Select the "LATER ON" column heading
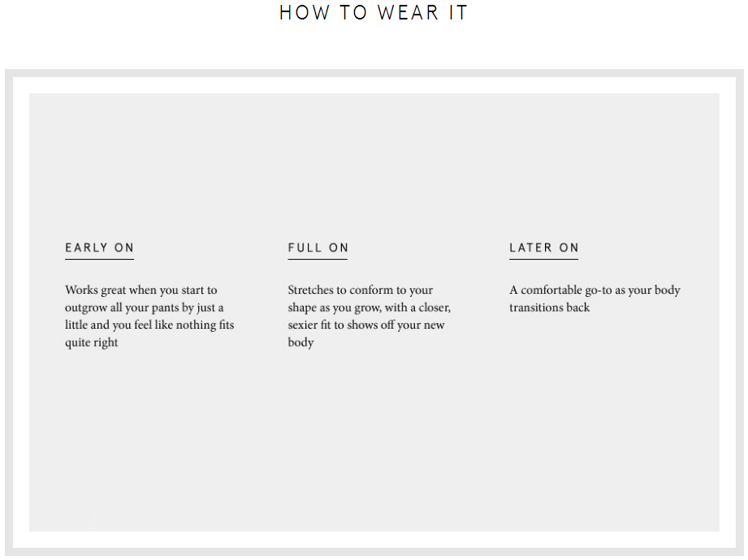 [544, 248]
